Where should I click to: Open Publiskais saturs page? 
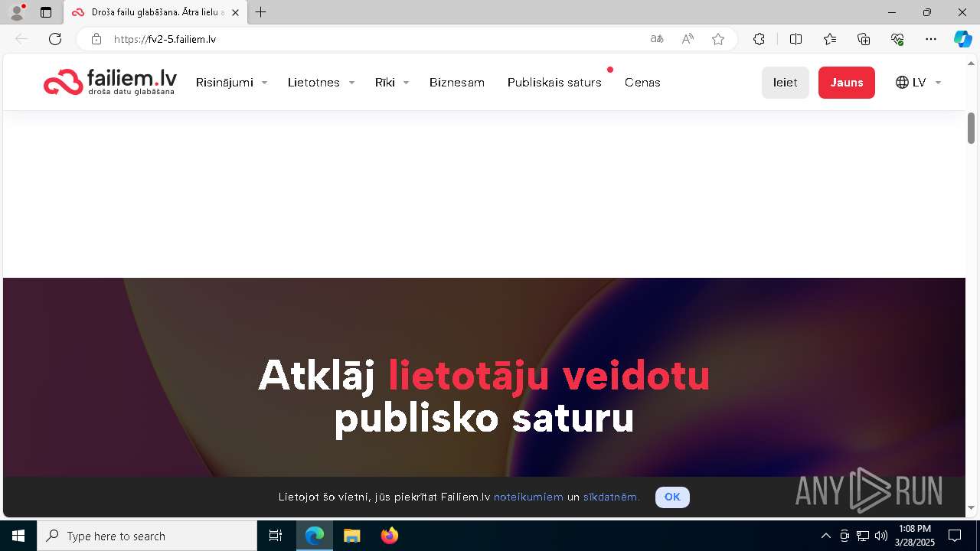click(x=554, y=83)
